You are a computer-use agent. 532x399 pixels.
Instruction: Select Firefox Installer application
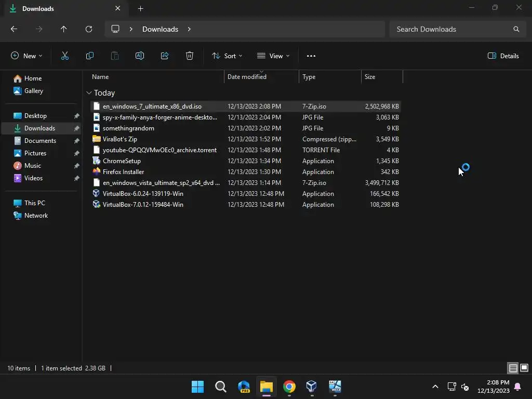tap(246, 172)
